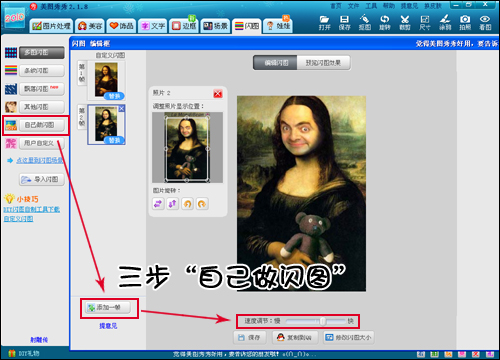Select the 多图闪图 category button
Viewport: 500px width, 360px height.
[x=42, y=52]
